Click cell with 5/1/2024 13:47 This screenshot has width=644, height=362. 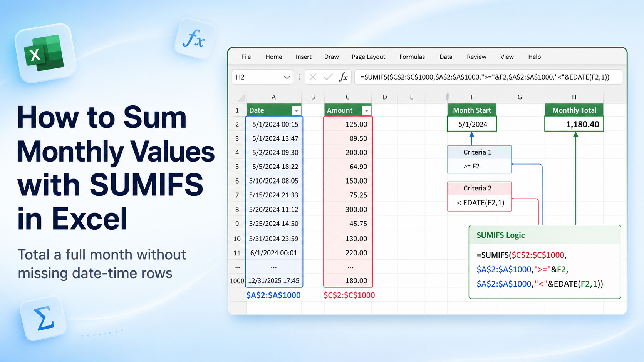274,138
